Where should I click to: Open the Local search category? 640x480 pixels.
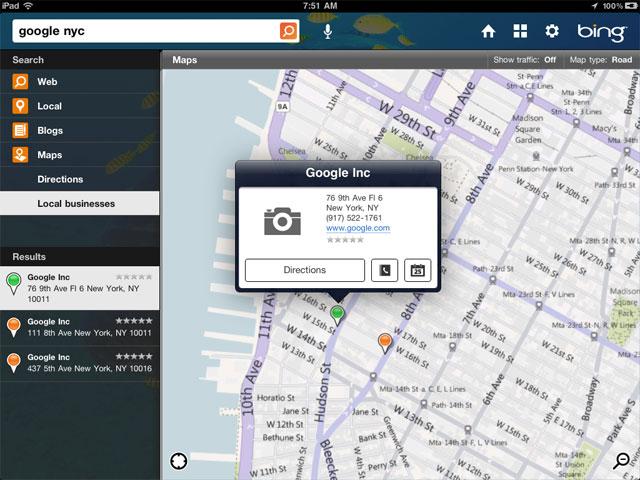(x=80, y=106)
